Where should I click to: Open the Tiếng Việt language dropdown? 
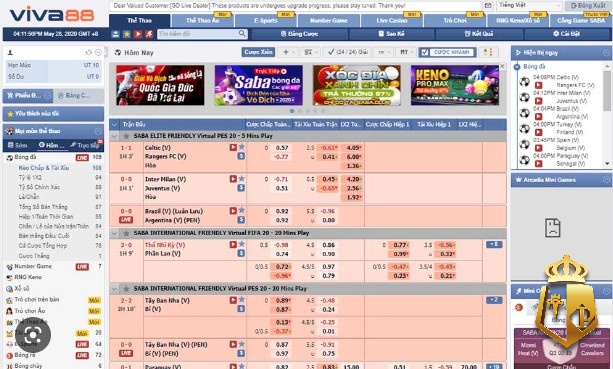tap(529, 5)
